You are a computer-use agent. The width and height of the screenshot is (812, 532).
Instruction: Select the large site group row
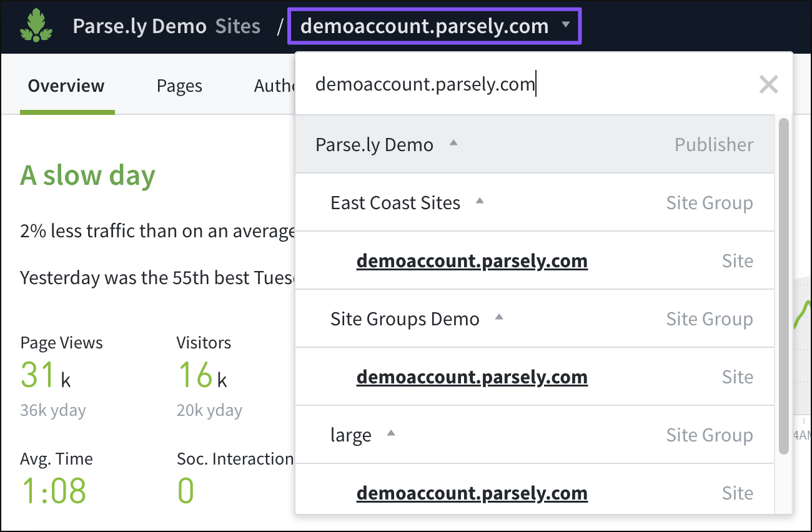pyautogui.click(x=535, y=435)
